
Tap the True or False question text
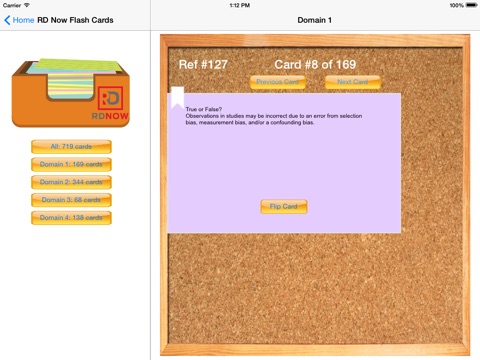pos(274,116)
